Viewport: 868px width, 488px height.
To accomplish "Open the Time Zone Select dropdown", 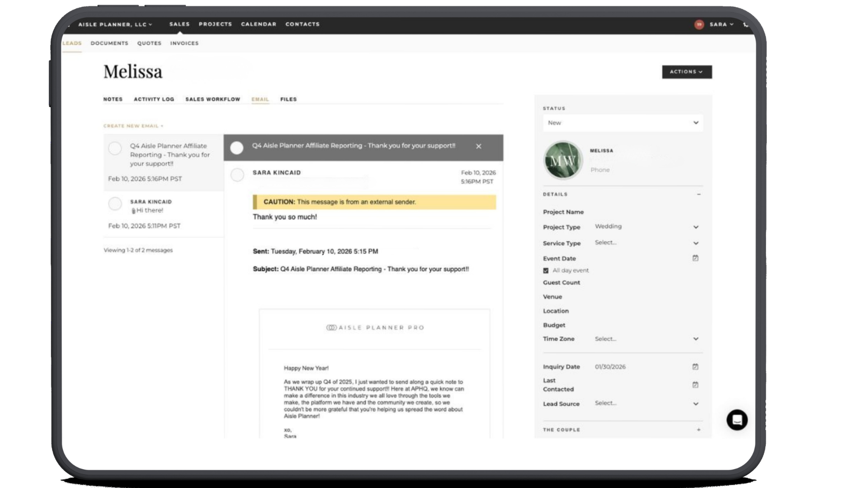I will click(x=646, y=338).
